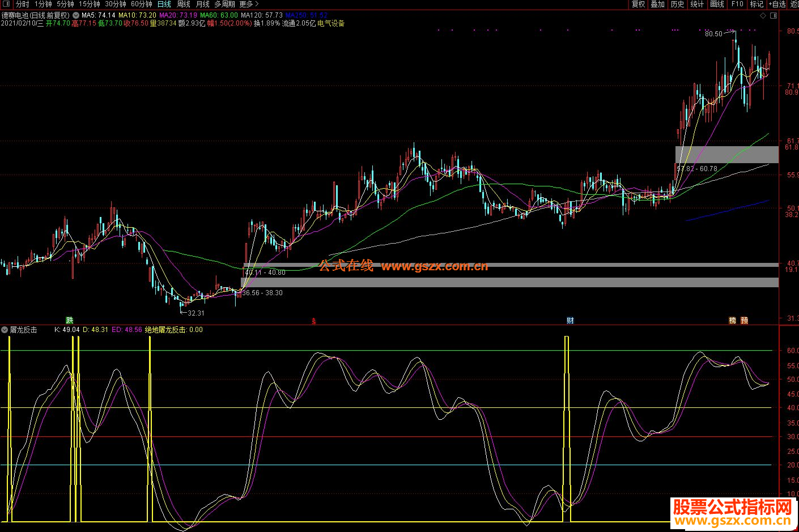Click the 36.56 - 38.30 gap label
Screen dimensions: 799x532
coord(262,293)
